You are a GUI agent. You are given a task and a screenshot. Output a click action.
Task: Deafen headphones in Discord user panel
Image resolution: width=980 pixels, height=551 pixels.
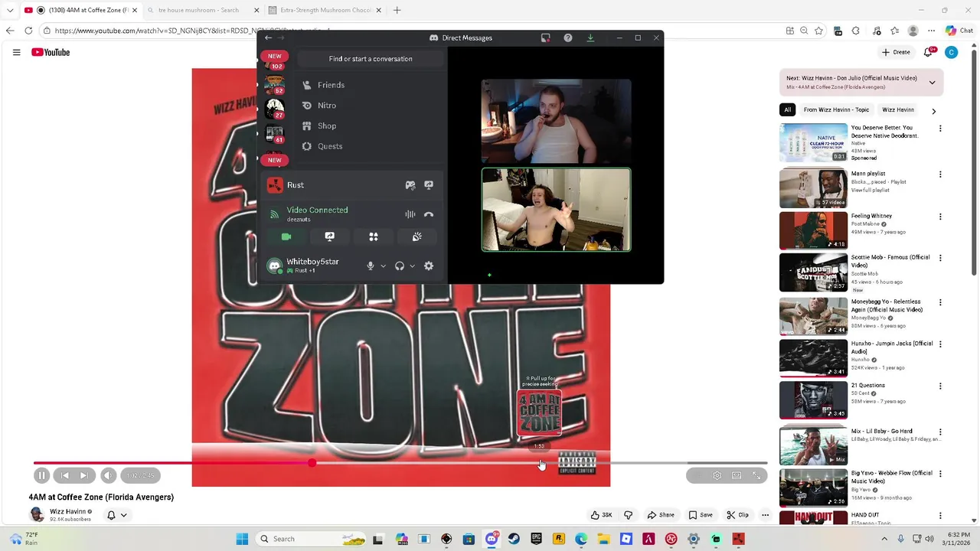pos(399,266)
